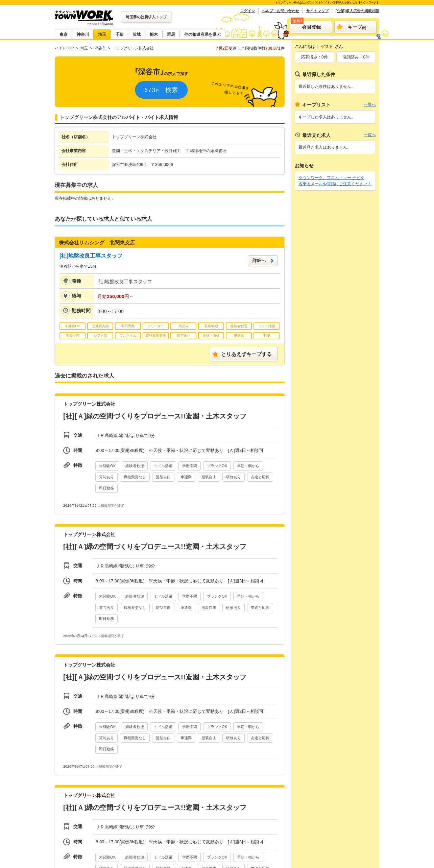The width and height of the screenshot is (434, 868).
Task: Select the 千葉 prefecture tab
Action: click(119, 34)
